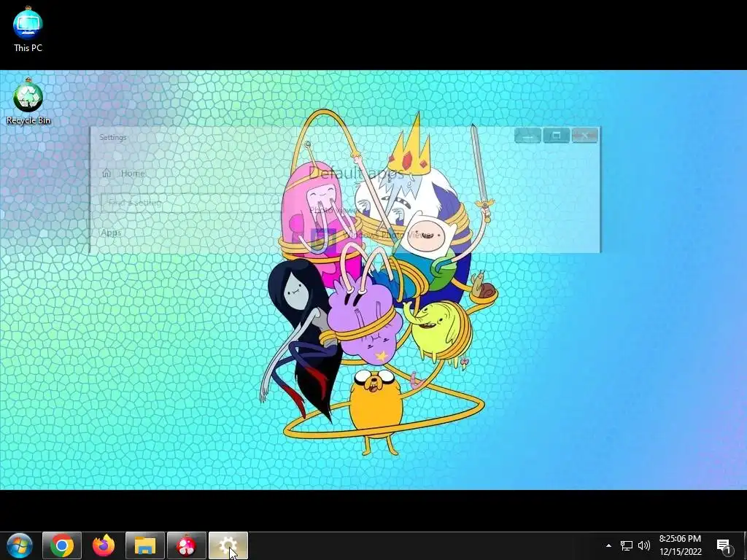Viewport: 747px width, 560px height.
Task: Open the red ornament app on taskbar
Action: pos(186,545)
